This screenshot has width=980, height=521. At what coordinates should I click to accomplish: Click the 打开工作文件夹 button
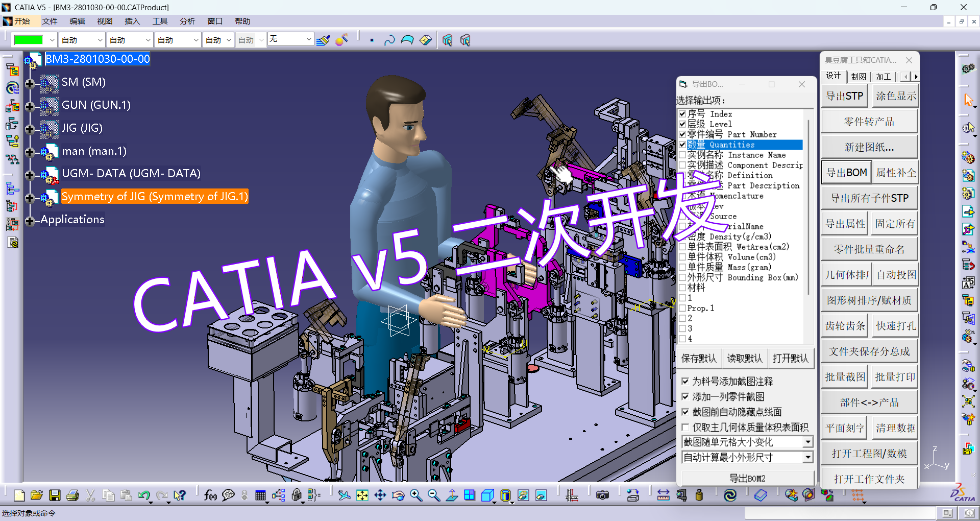coord(869,479)
